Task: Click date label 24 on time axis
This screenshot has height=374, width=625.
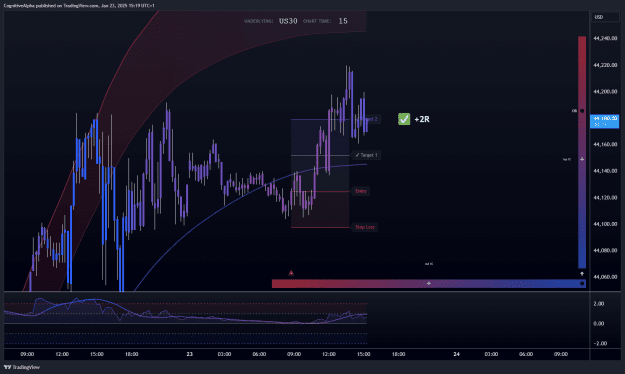Action: [x=456, y=354]
